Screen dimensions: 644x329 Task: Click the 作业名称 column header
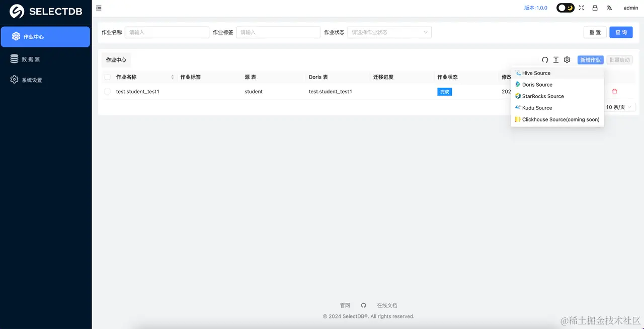pos(126,77)
